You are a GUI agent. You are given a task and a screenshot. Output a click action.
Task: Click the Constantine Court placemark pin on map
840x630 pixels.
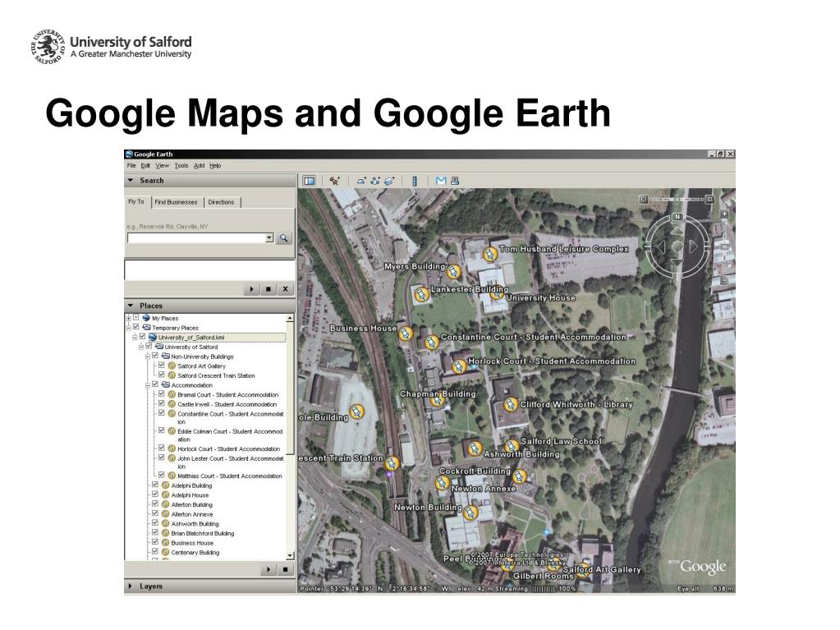point(431,342)
